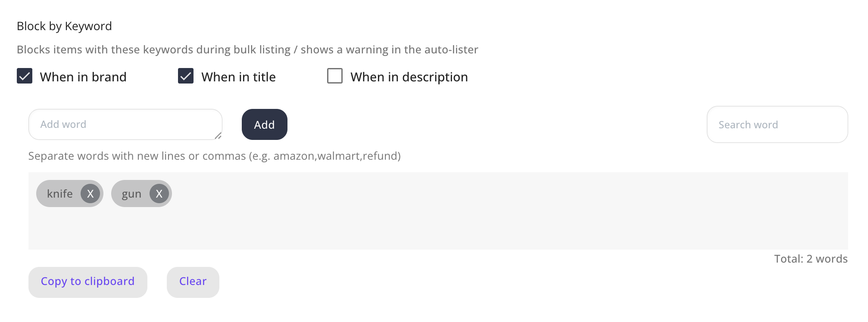Image resolution: width=868 pixels, height=322 pixels.
Task: Click into the Search word field
Action: [x=777, y=125]
